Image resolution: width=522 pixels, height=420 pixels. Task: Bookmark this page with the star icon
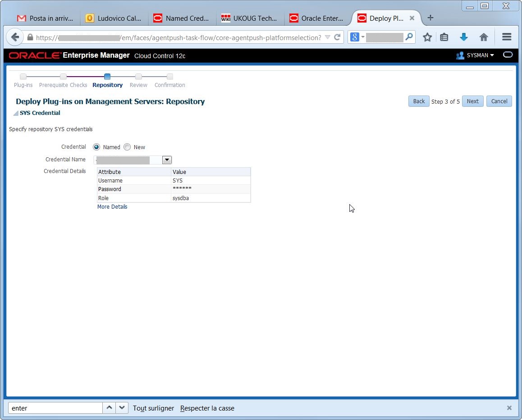[x=427, y=37]
